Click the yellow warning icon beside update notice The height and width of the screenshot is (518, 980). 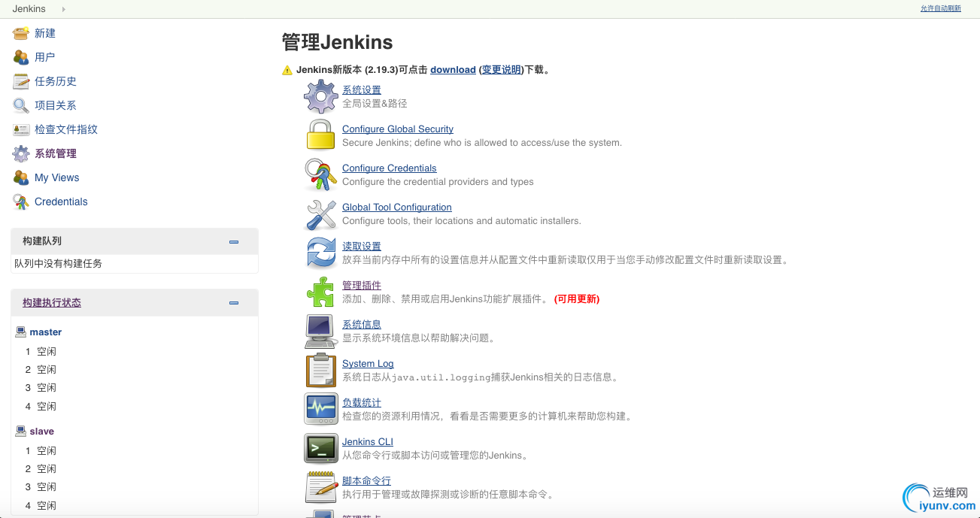point(287,70)
